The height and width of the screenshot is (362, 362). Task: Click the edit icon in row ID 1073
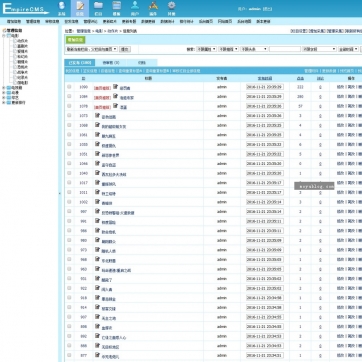pyautogui.click(x=97, y=115)
